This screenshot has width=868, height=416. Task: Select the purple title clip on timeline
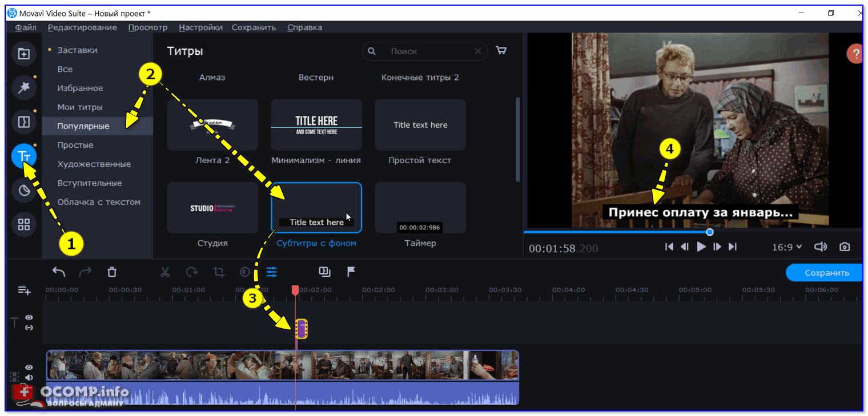pyautogui.click(x=302, y=329)
